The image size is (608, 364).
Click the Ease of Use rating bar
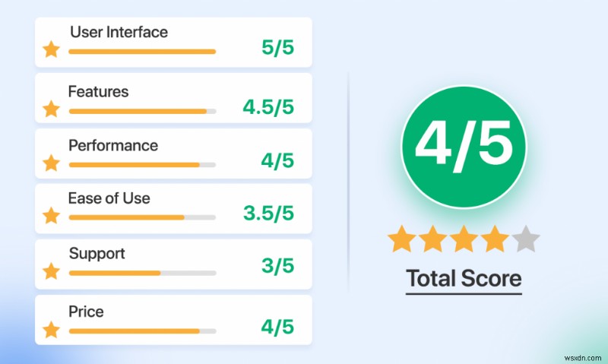(x=142, y=217)
